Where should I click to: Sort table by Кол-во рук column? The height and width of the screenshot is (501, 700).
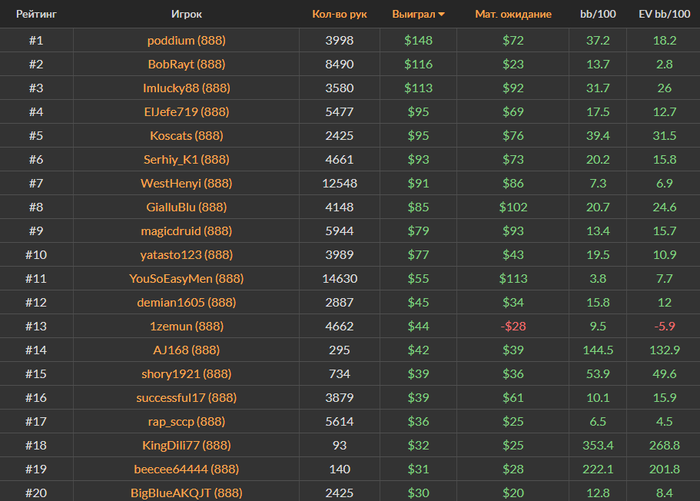[339, 14]
